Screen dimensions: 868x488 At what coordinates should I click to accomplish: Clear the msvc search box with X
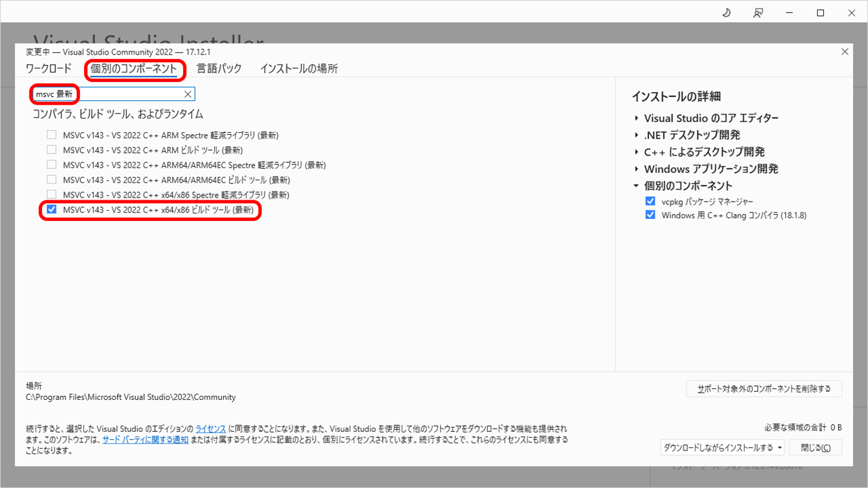point(188,94)
